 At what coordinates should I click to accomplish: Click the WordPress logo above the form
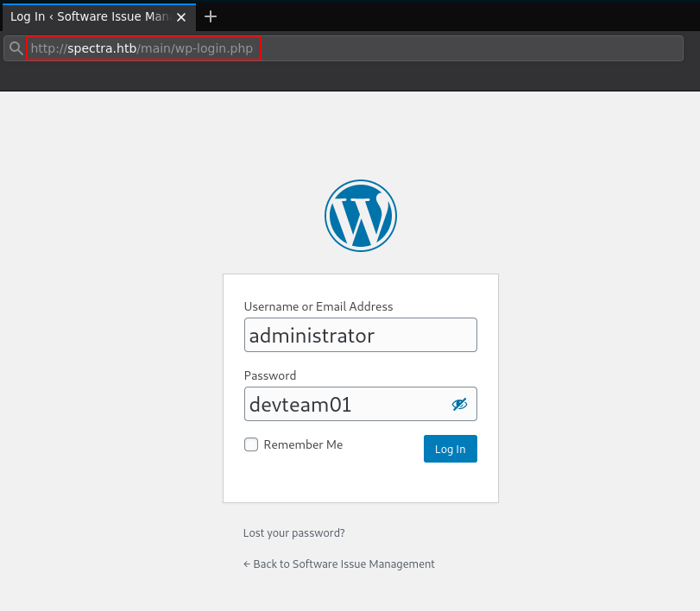[360, 216]
